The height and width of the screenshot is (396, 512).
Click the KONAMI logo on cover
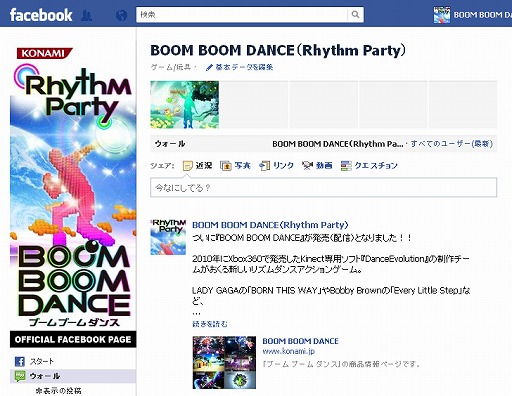tap(44, 53)
